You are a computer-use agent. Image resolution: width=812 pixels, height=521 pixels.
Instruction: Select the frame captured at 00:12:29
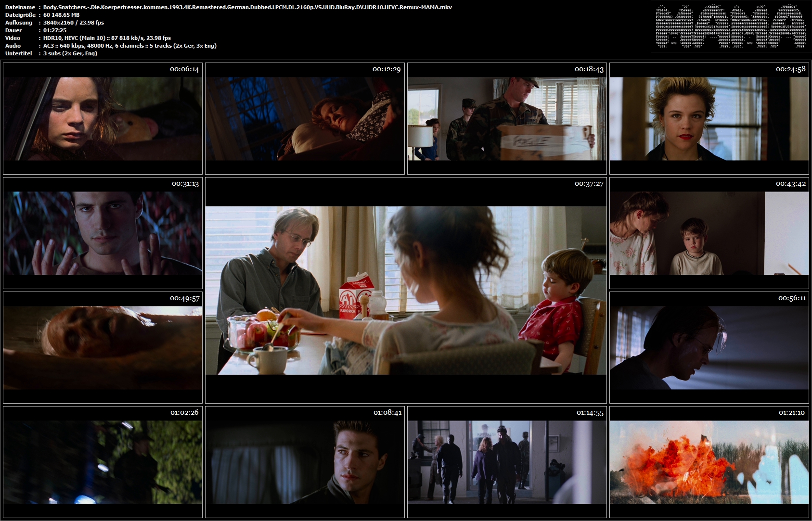coord(305,118)
